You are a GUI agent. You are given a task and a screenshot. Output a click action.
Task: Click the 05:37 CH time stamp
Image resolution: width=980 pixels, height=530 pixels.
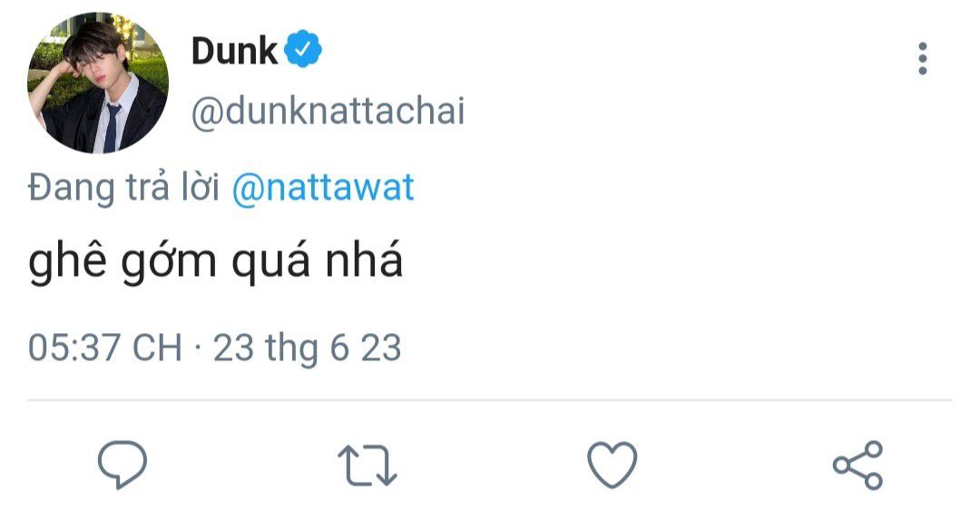tap(105, 348)
